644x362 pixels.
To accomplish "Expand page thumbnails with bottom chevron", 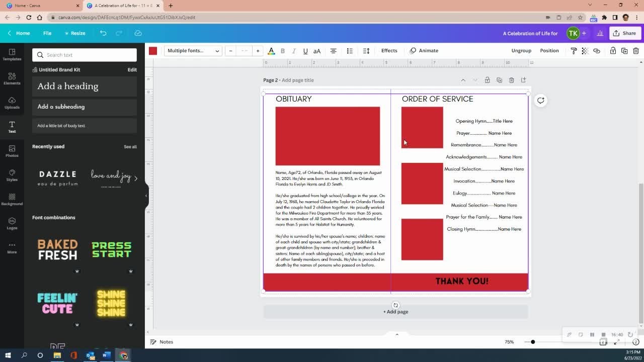I will point(396,334).
